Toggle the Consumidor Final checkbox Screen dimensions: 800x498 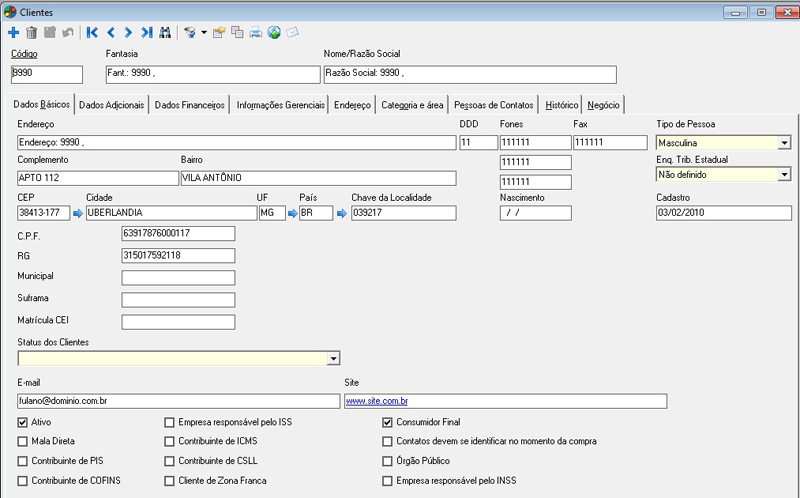click(388, 422)
